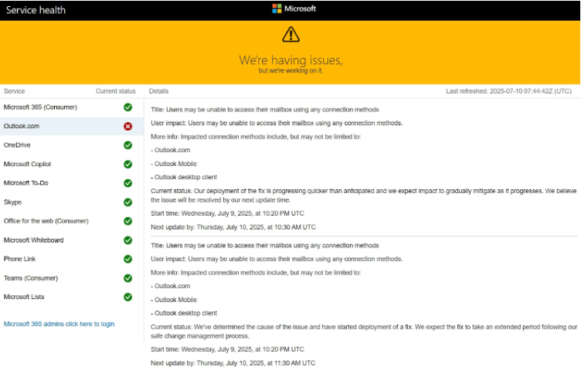Image resolution: width=588 pixels, height=367 pixels.
Task: Click the Service health page title
Action: tap(36, 10)
